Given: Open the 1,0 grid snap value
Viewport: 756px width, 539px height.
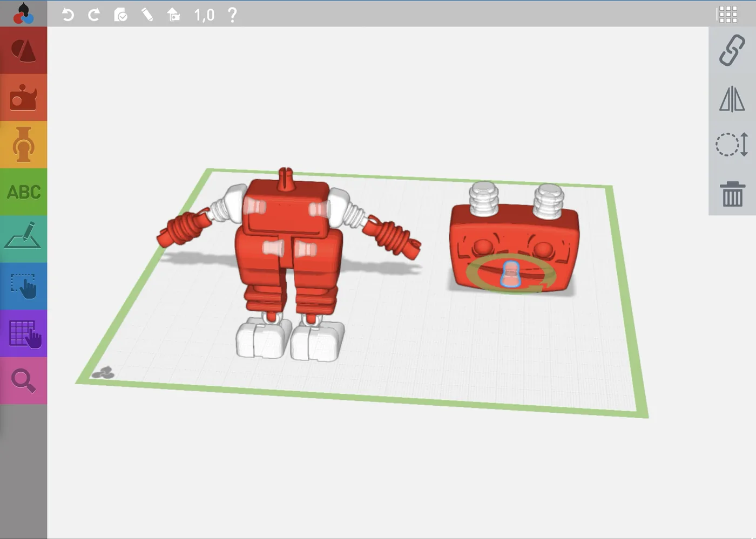Looking at the screenshot, I should click(204, 15).
